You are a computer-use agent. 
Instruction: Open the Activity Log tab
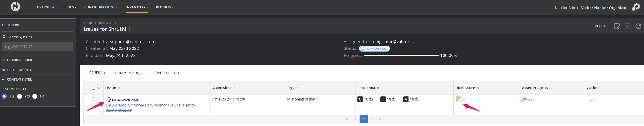pos(164,73)
